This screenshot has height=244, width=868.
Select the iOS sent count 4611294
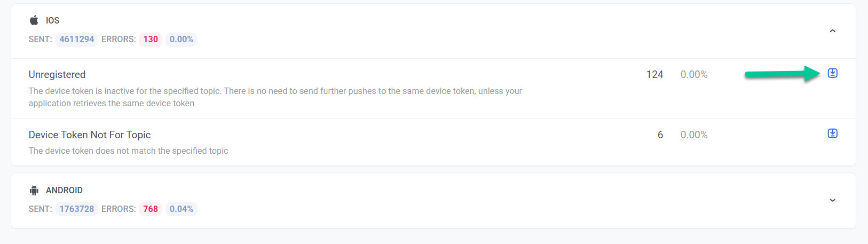[76, 39]
